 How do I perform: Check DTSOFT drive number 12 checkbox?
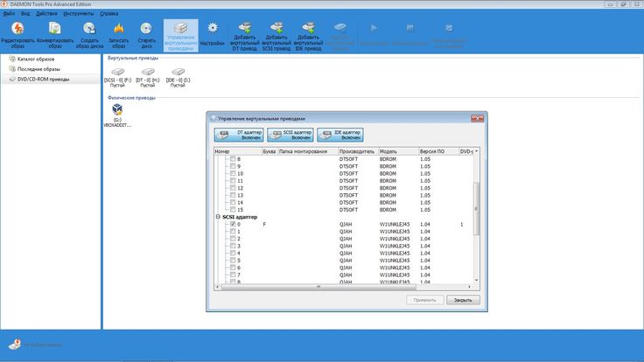[233, 188]
